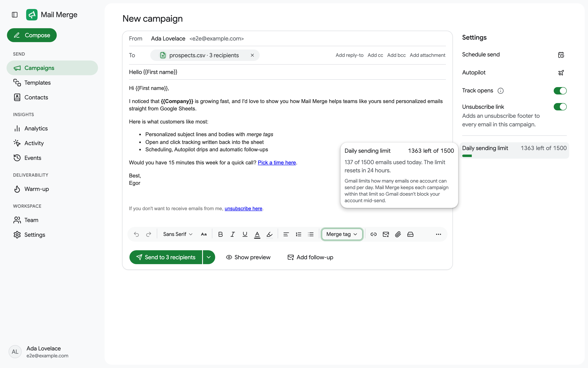This screenshot has width=588, height=368.
Task: Remove the prospects.csv recipients chip
Action: pos(252,55)
